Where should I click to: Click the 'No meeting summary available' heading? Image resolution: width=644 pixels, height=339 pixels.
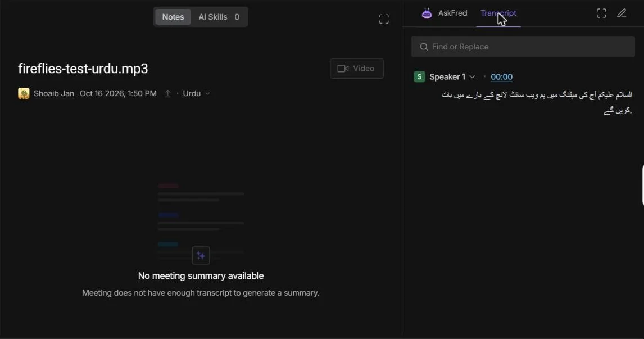[x=201, y=275]
